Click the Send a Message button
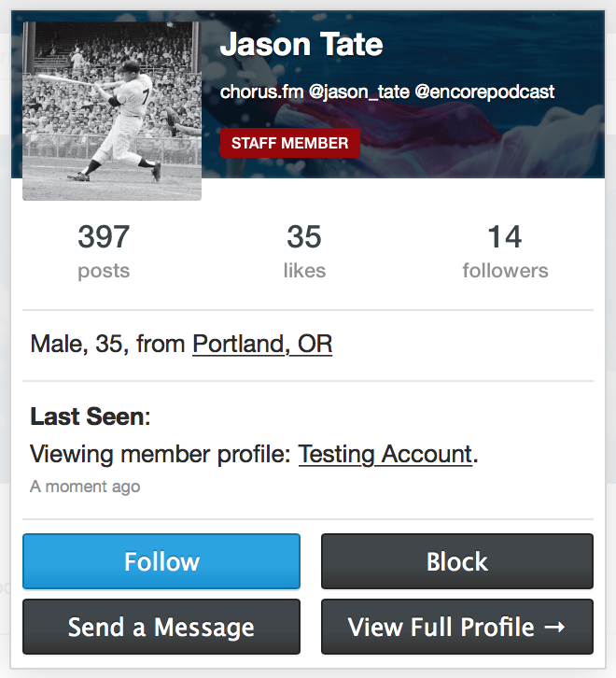This screenshot has height=678, width=616. pyautogui.click(x=161, y=627)
